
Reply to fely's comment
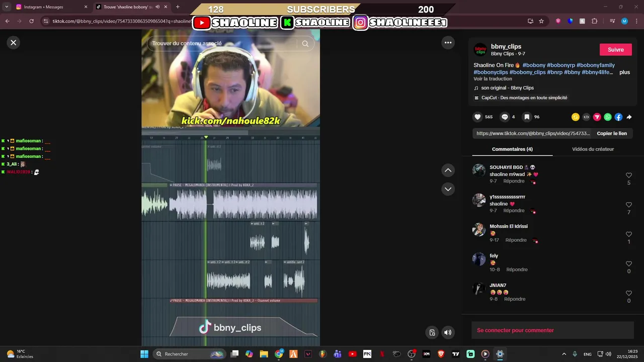517,270
